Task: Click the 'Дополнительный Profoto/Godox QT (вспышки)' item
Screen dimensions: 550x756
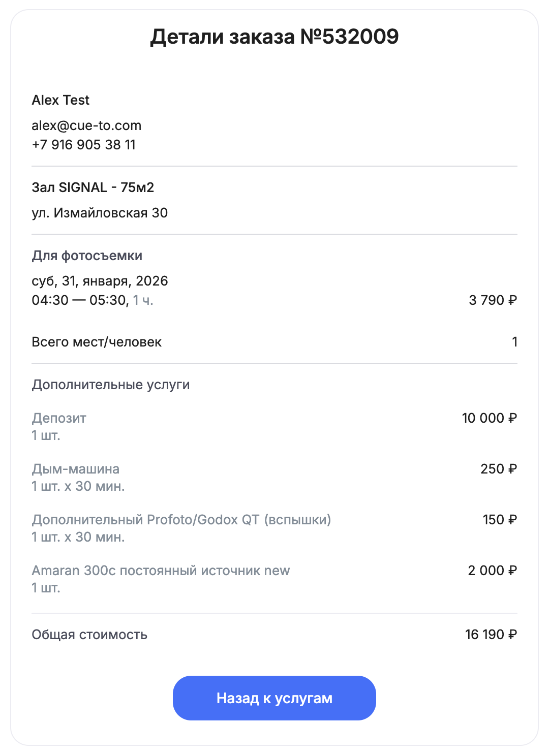Action: (x=181, y=520)
